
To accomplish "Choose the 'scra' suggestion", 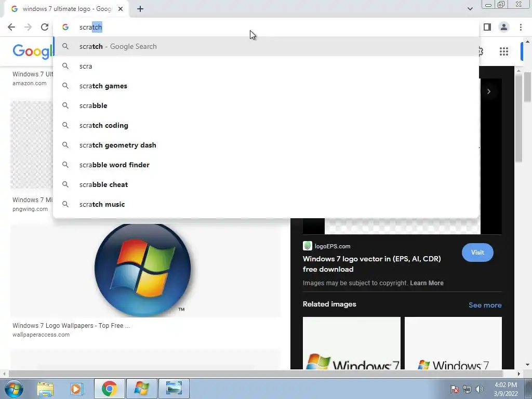I will pos(266,66).
